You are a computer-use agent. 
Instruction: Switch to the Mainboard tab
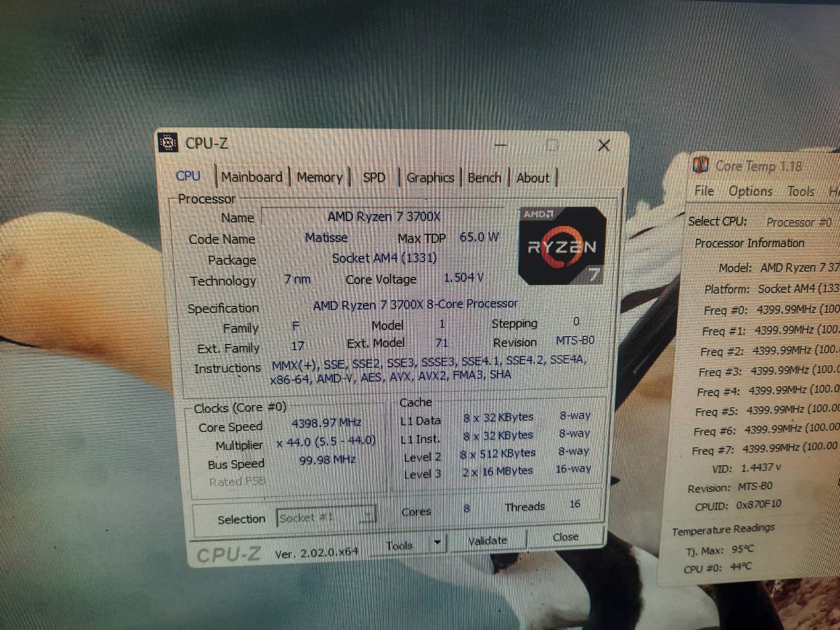pos(251,177)
